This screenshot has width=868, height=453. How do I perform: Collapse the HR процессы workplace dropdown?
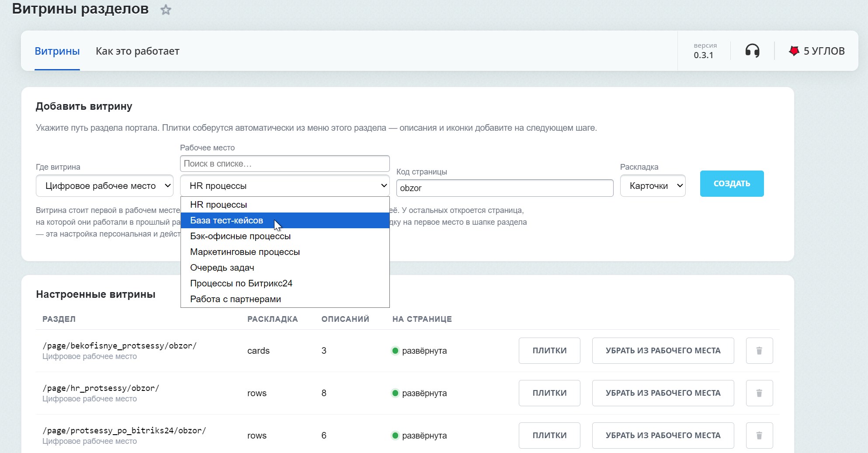pos(285,186)
